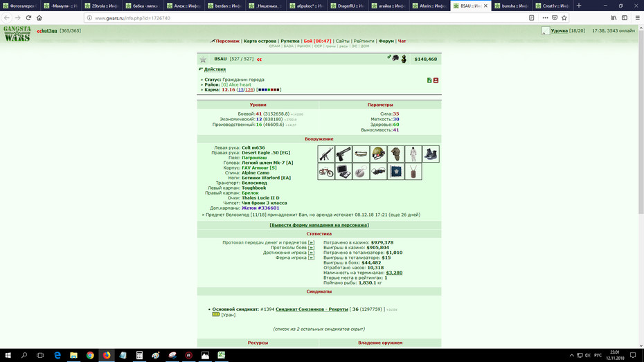Click the Thales Lucie goggles item icon
The height and width of the screenshot is (362, 644).
click(x=378, y=172)
